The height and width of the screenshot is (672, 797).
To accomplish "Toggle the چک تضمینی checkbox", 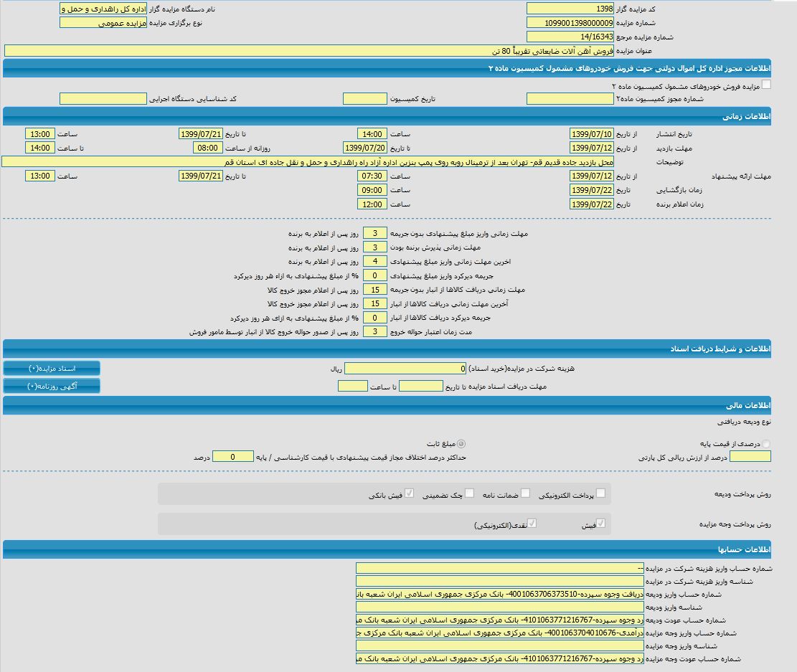I will tap(469, 493).
